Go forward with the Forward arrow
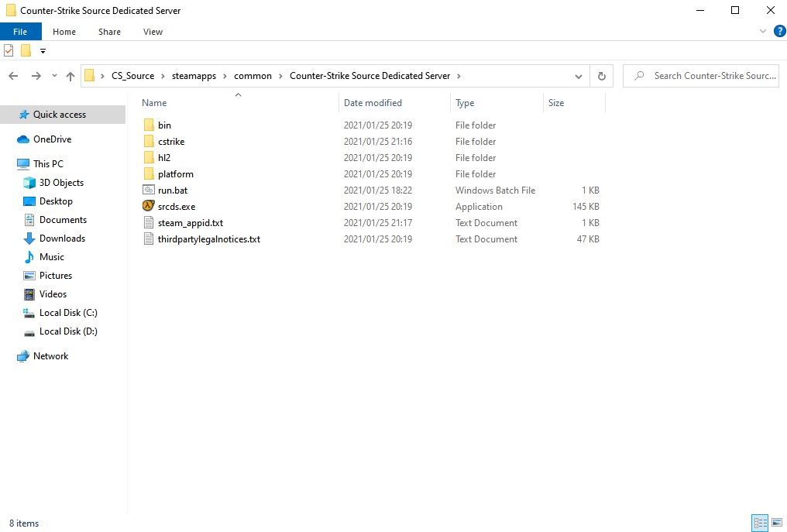 point(36,76)
